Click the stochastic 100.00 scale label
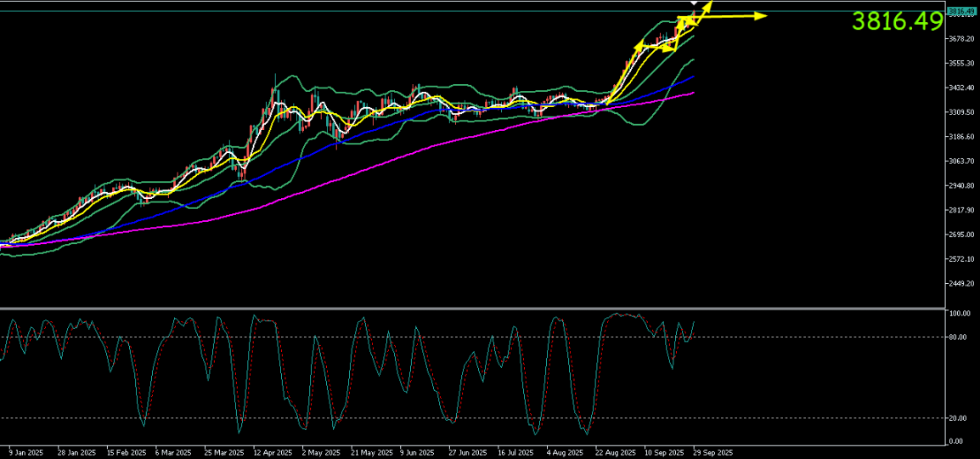 (x=960, y=314)
